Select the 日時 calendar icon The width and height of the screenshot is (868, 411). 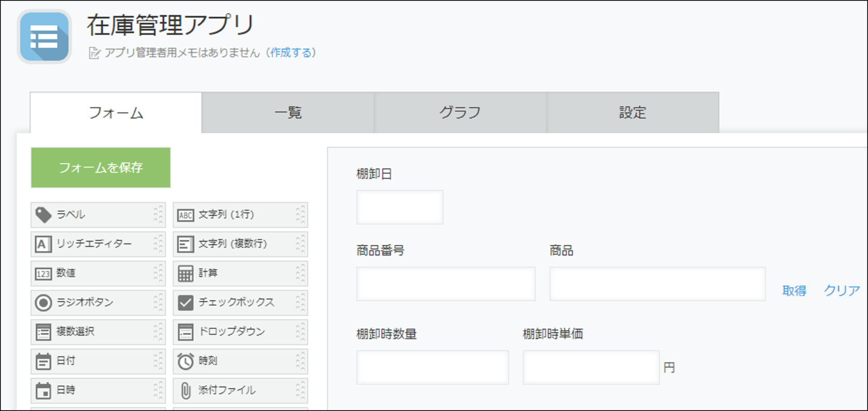pos(43,391)
